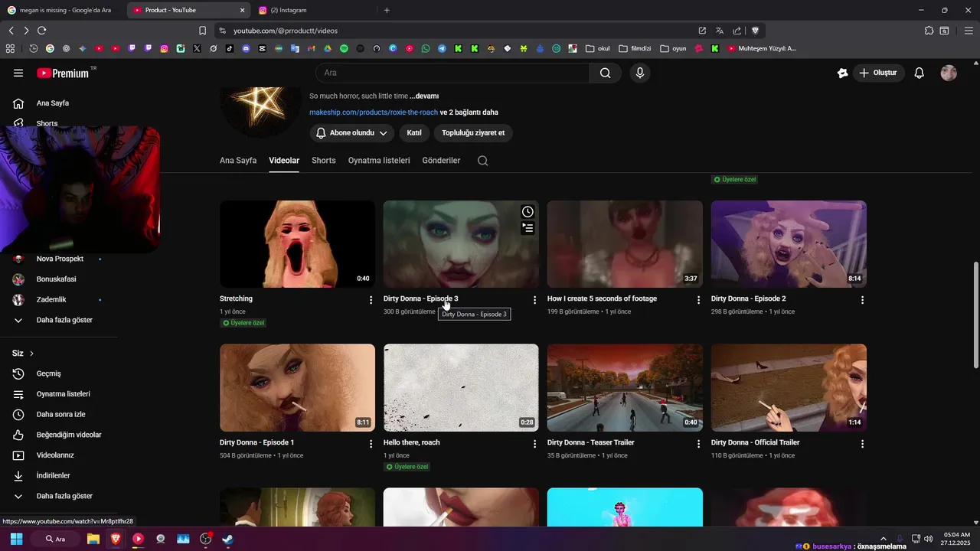
Task: Expand the Abone olundu subscription dropdown
Action: point(352,132)
